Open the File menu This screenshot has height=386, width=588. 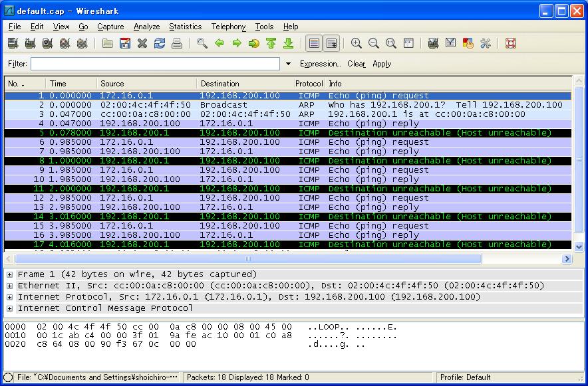click(15, 27)
